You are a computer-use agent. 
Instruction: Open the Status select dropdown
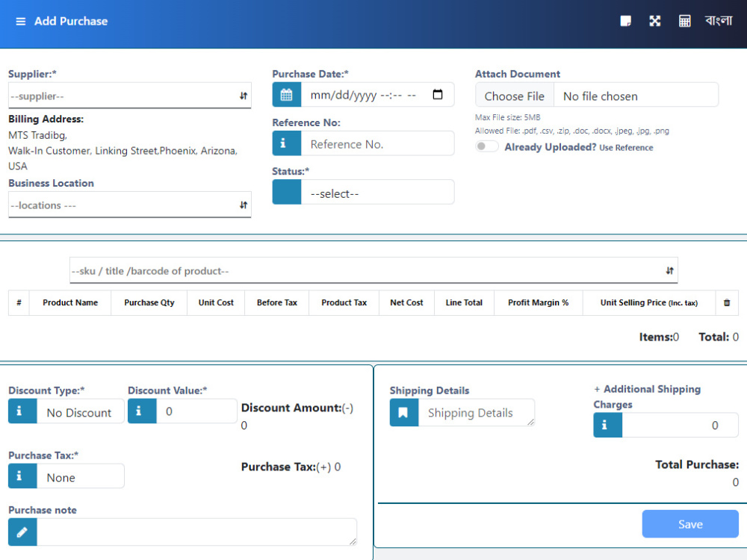coord(377,192)
